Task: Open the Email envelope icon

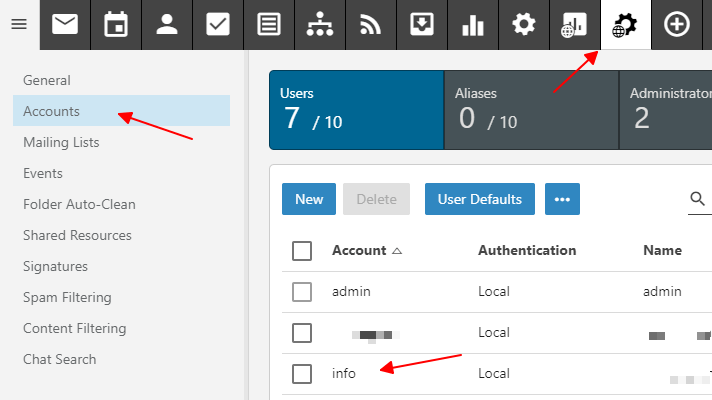Action: click(65, 25)
